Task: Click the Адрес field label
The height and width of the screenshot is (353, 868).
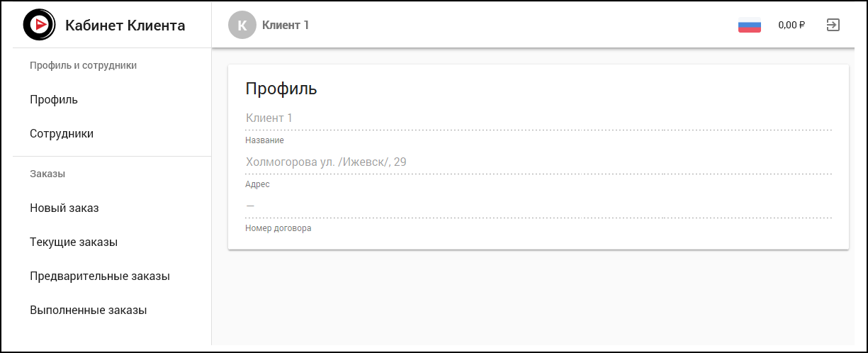Action: (x=257, y=184)
